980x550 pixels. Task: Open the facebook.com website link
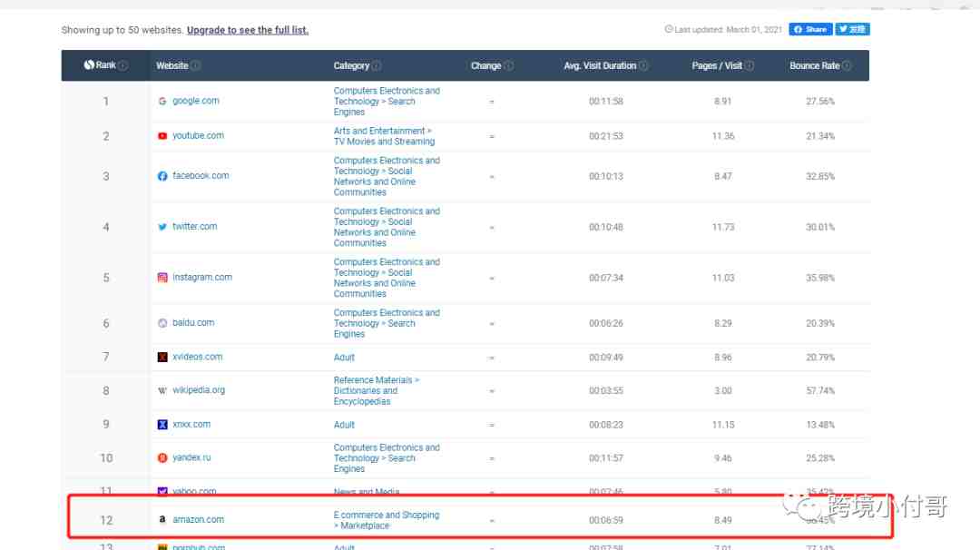(201, 176)
